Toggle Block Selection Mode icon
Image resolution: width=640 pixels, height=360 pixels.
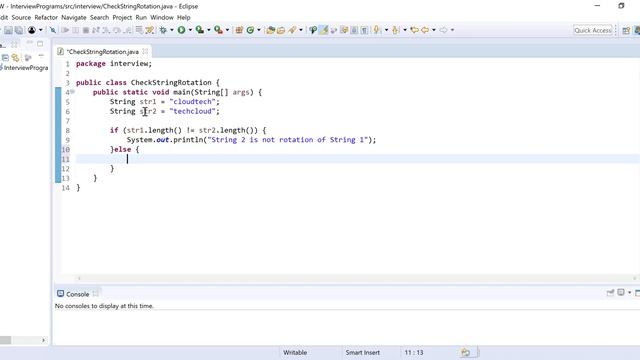[x=354, y=30]
